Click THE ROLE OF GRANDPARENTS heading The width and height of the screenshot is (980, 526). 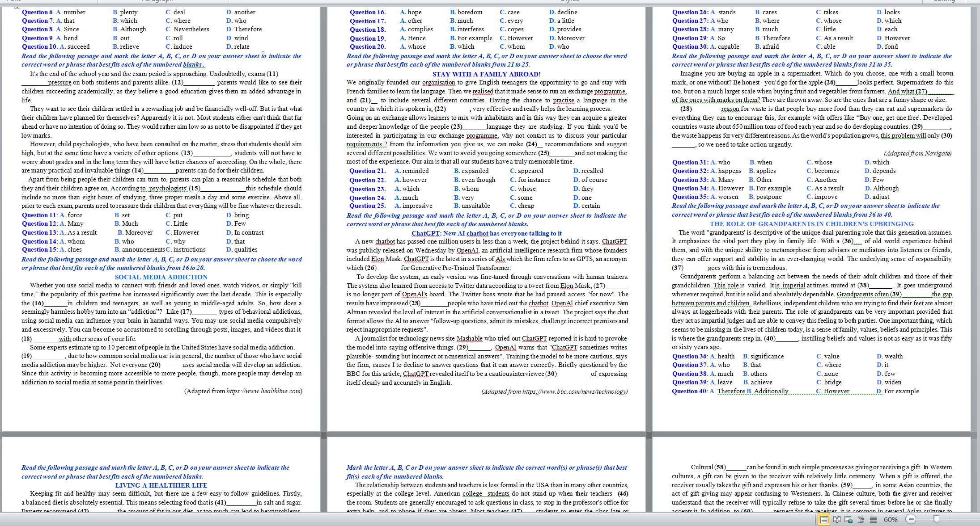tap(811, 224)
